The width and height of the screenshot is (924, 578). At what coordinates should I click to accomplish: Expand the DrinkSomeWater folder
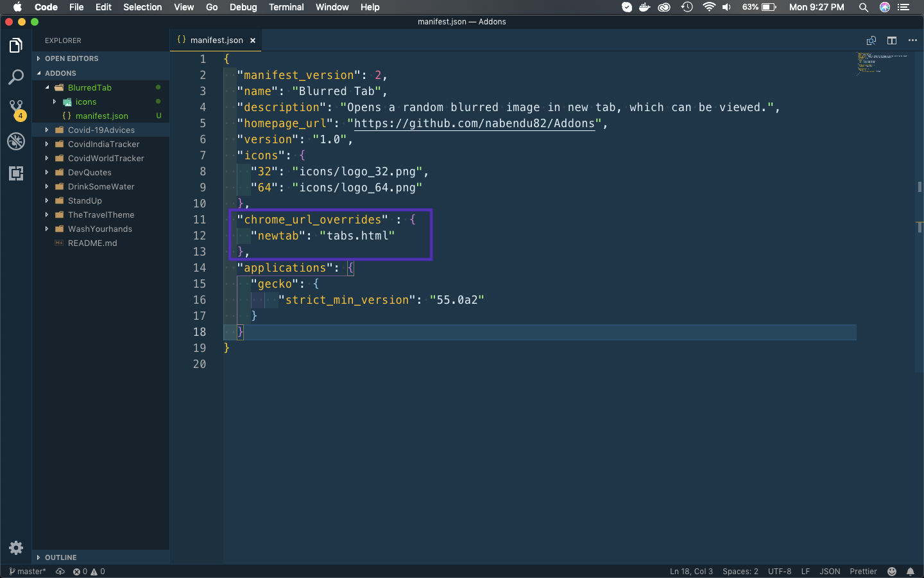[x=101, y=186]
